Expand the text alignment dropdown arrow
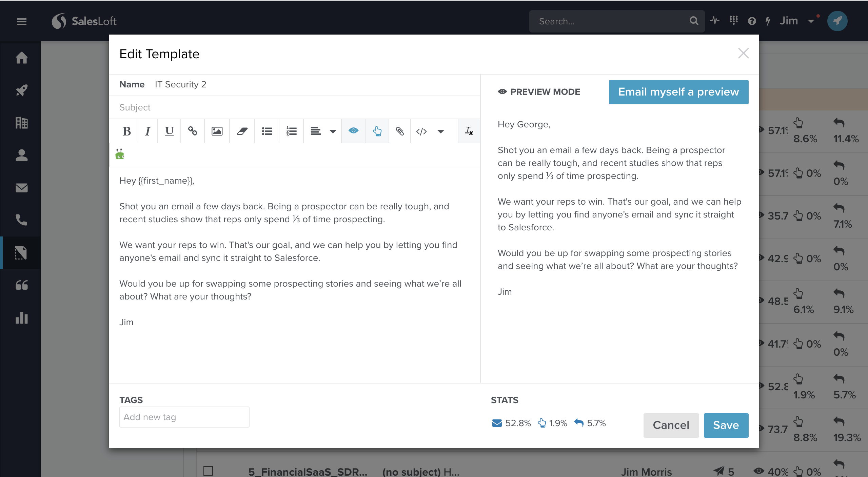Screen dimensions: 868x477 tap(333, 131)
